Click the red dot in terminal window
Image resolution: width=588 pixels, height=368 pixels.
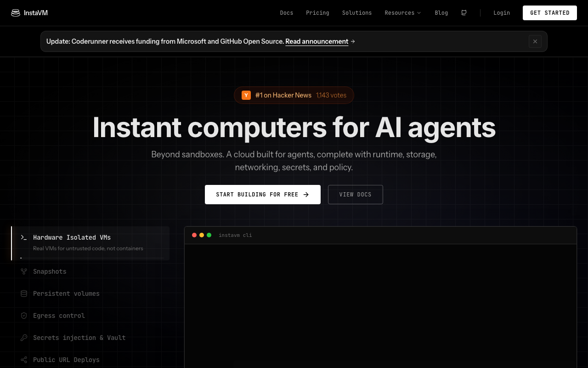[x=194, y=235]
